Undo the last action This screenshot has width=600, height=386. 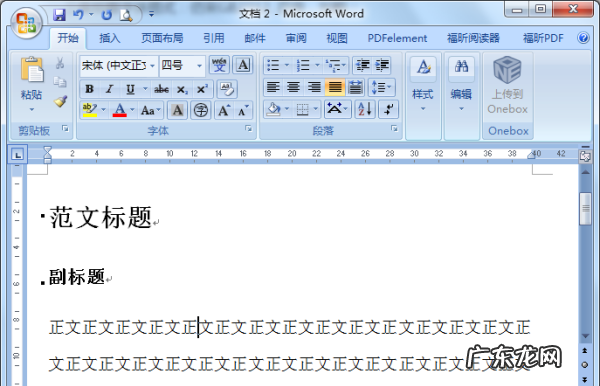point(78,15)
